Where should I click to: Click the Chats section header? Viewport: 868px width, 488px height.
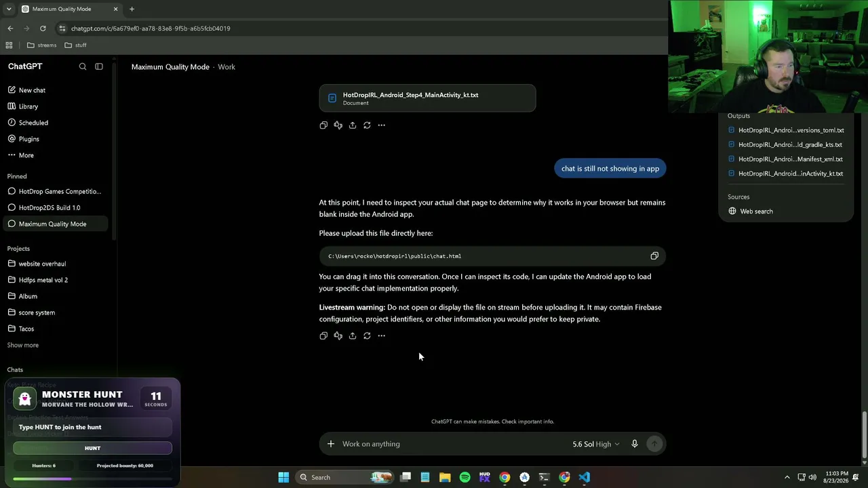point(15,369)
